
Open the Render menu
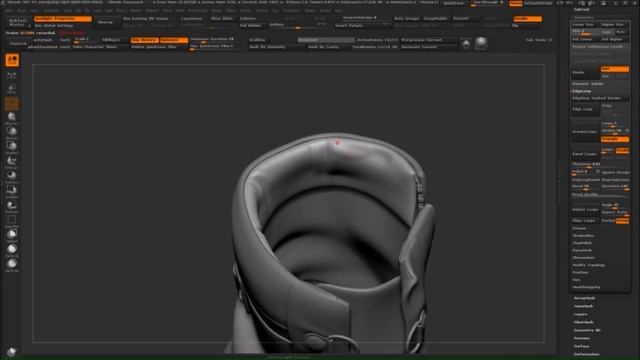pos(217,11)
